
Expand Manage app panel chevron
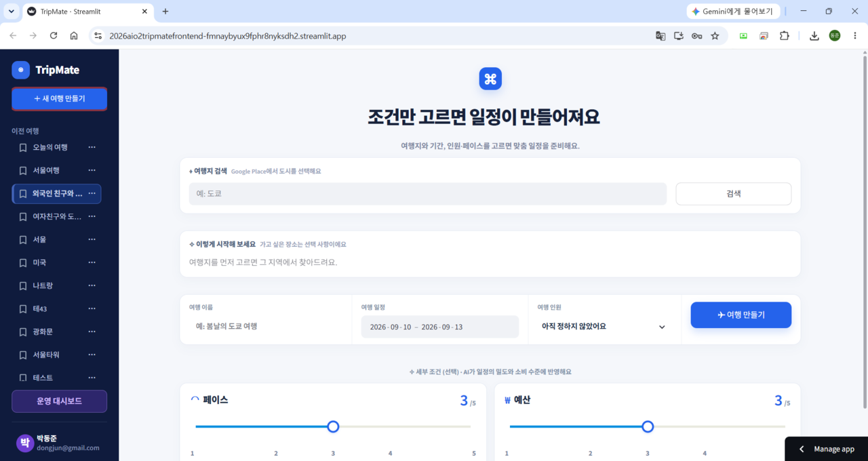(802, 449)
